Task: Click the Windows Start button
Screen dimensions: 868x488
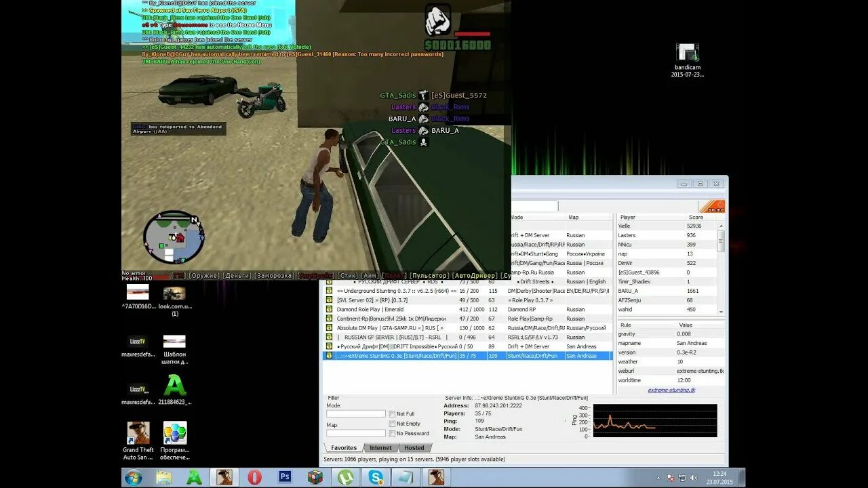Action: coord(133,477)
